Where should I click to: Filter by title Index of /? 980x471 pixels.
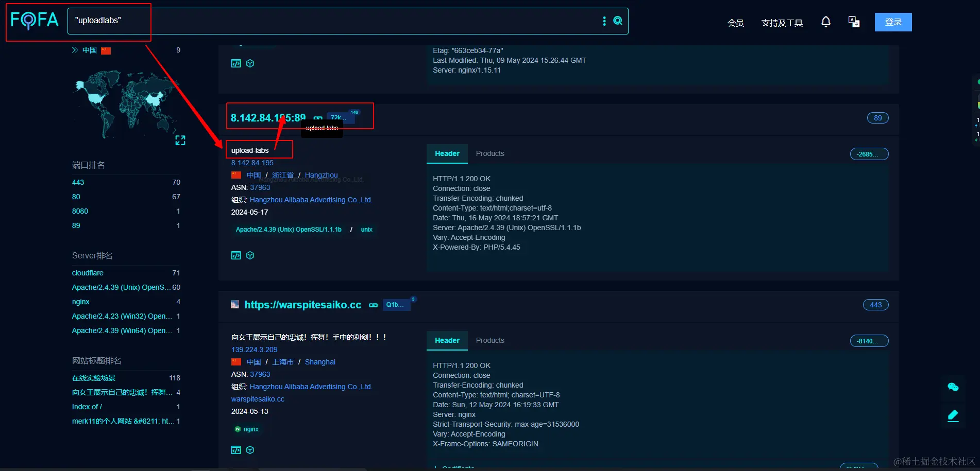coord(87,407)
